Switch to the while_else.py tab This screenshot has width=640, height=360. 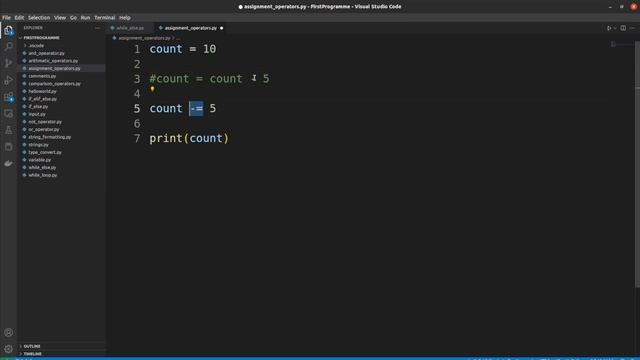[130, 28]
